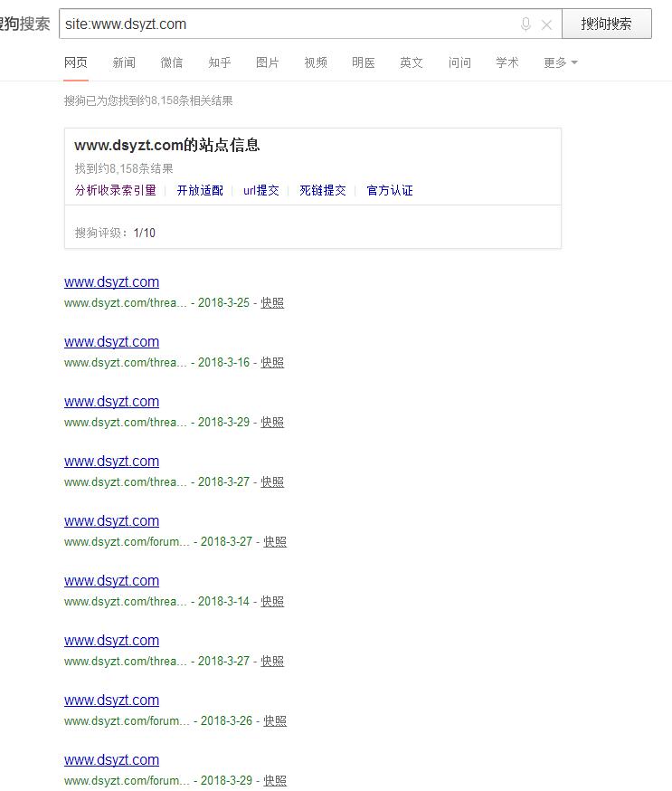Switch to the 微信 tab
This screenshot has height=791, width=672.
point(172,62)
